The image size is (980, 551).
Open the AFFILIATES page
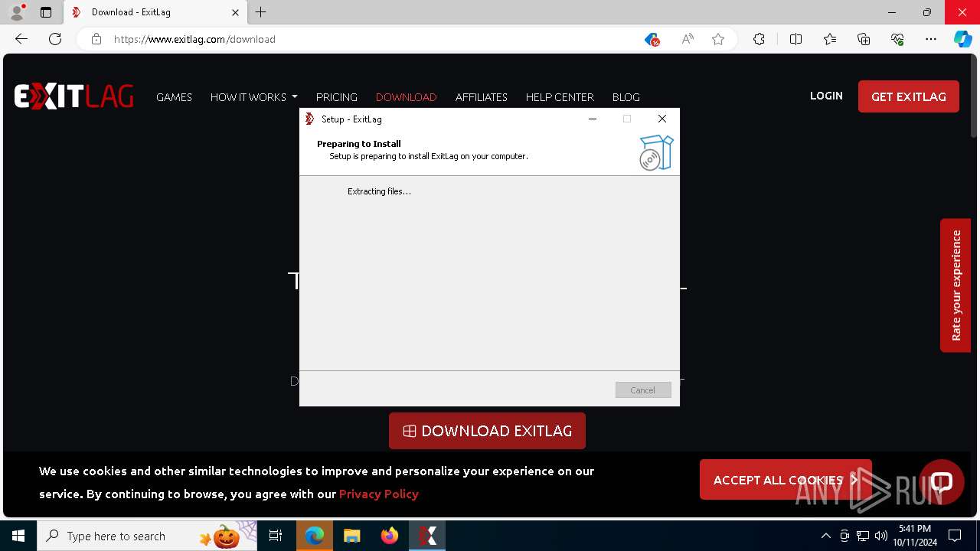click(482, 97)
